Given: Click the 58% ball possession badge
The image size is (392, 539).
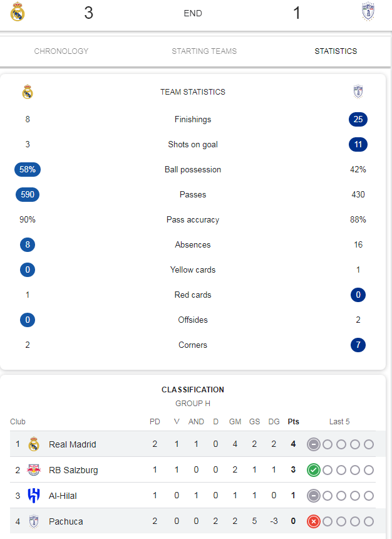Looking at the screenshot, I should [28, 169].
